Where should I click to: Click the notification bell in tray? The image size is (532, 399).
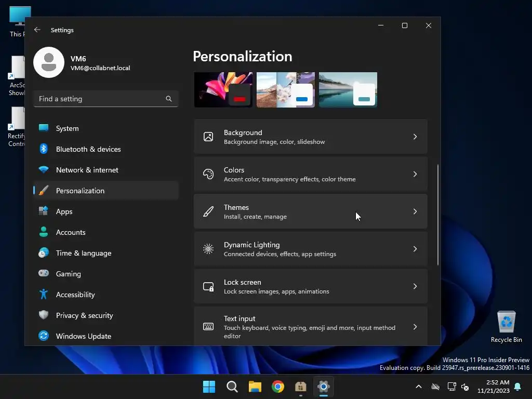point(518,387)
